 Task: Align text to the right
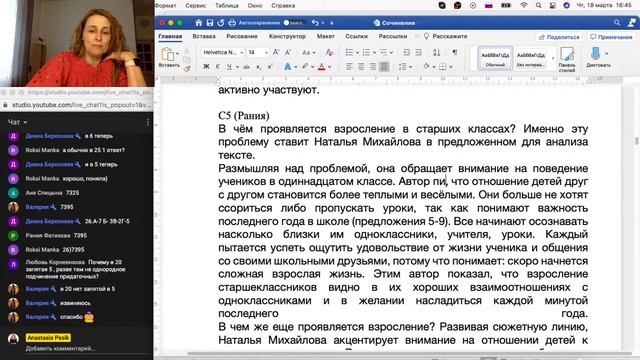[x=373, y=67]
